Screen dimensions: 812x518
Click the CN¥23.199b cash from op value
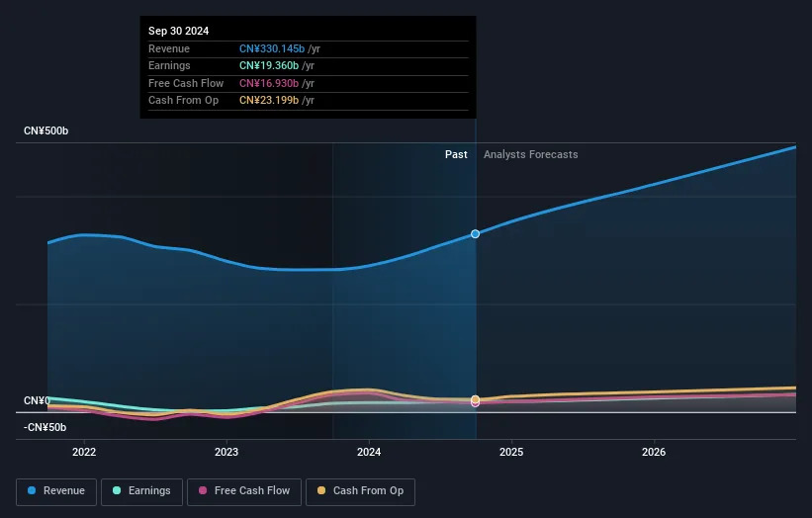coord(269,101)
